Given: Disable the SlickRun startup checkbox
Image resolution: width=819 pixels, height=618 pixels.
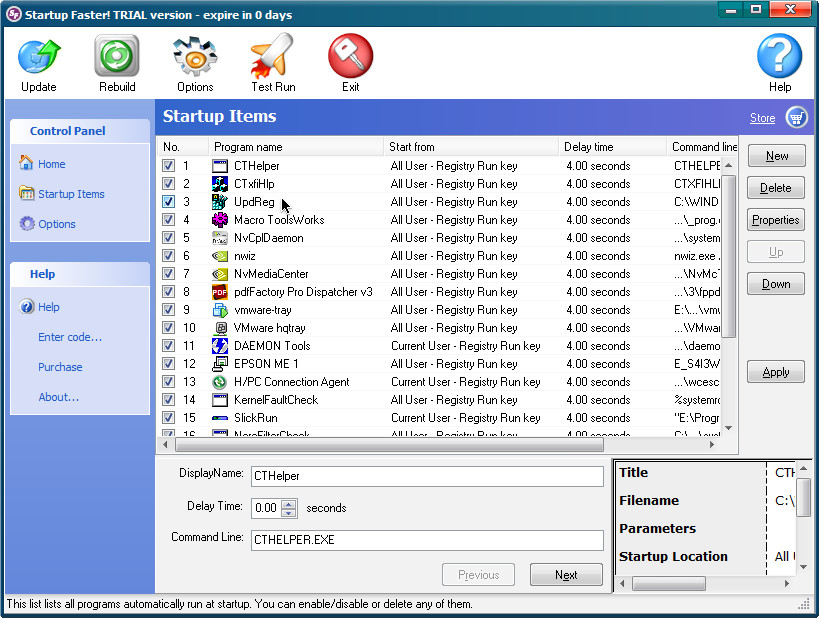Looking at the screenshot, I should click(x=168, y=418).
